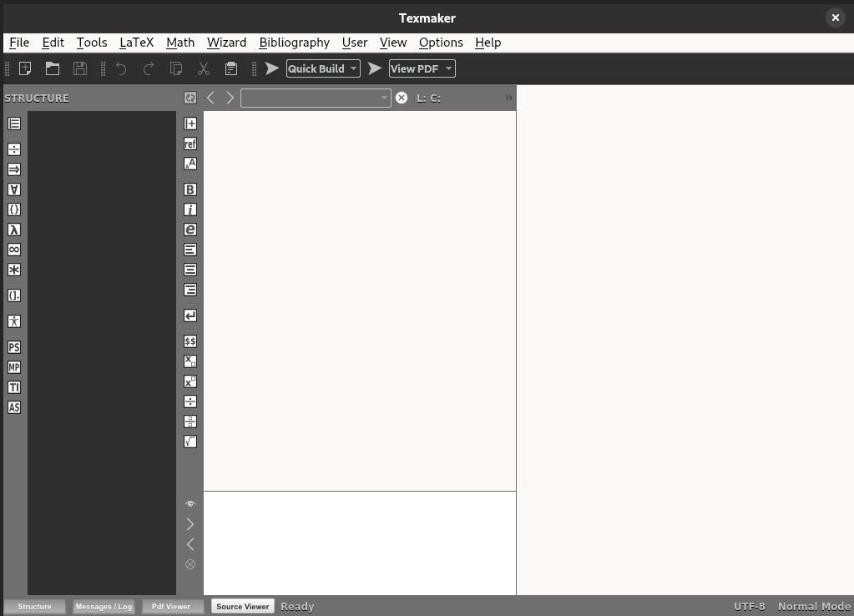
Task: Open the document selector combo box
Action: tap(316, 98)
